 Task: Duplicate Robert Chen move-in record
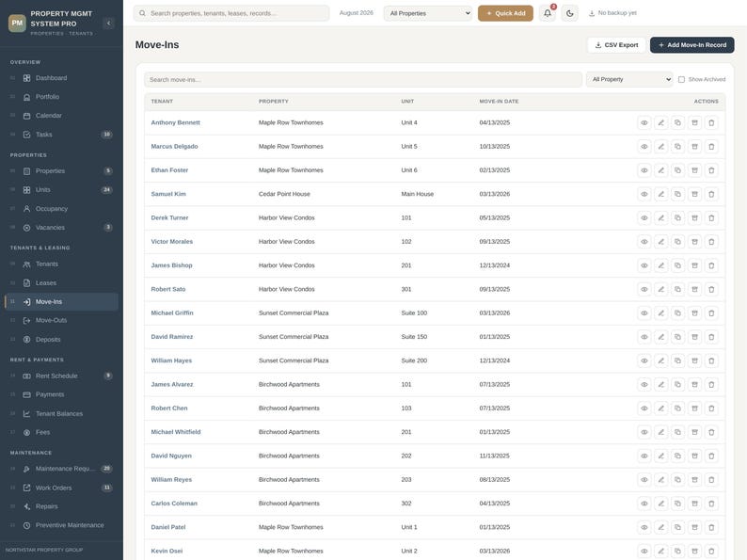(x=677, y=408)
